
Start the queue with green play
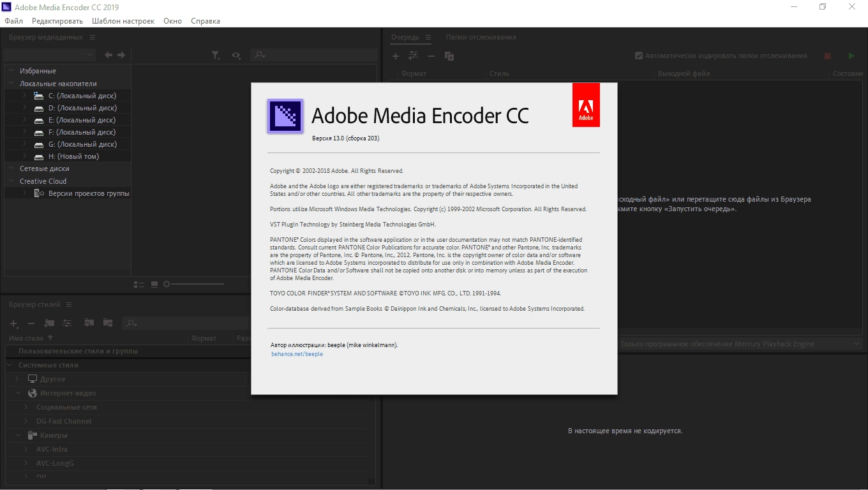pyautogui.click(x=851, y=56)
